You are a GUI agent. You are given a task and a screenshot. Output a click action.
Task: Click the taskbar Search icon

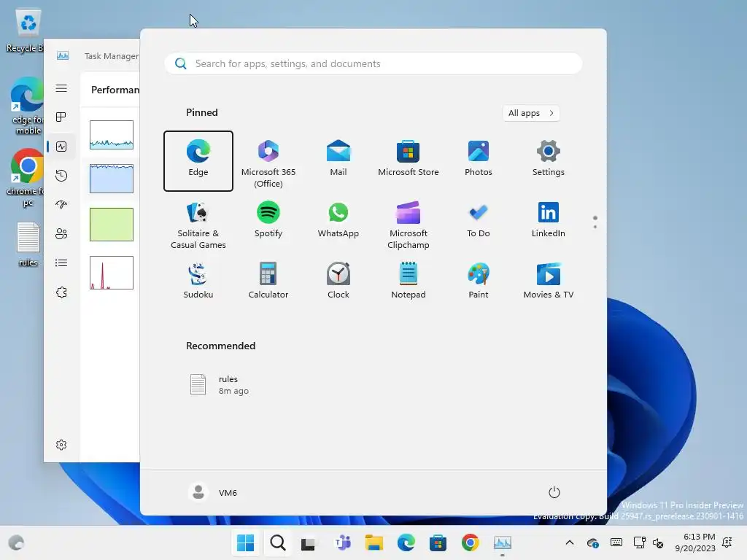(278, 542)
